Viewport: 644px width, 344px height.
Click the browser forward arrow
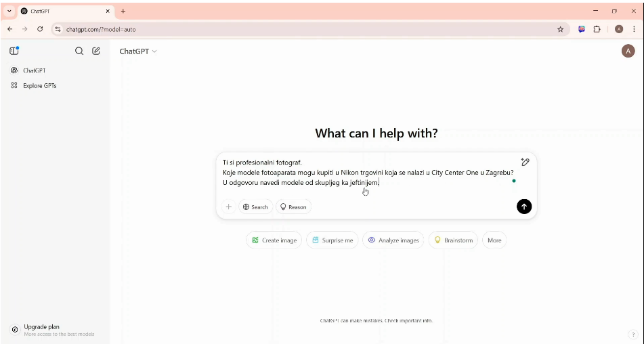pos(24,29)
